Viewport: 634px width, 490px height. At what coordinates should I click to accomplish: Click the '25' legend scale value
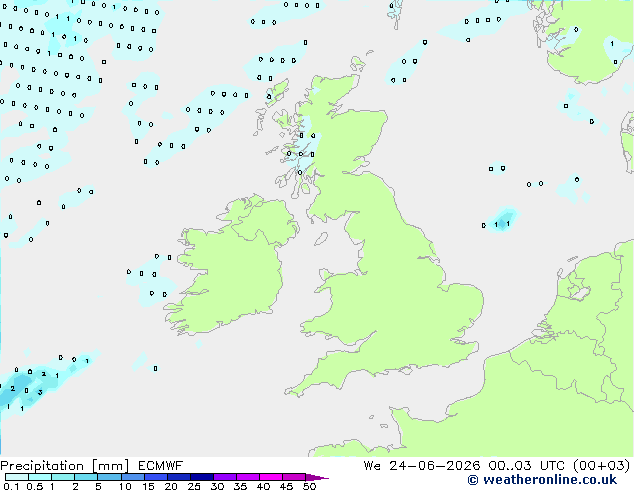pyautogui.click(x=194, y=486)
